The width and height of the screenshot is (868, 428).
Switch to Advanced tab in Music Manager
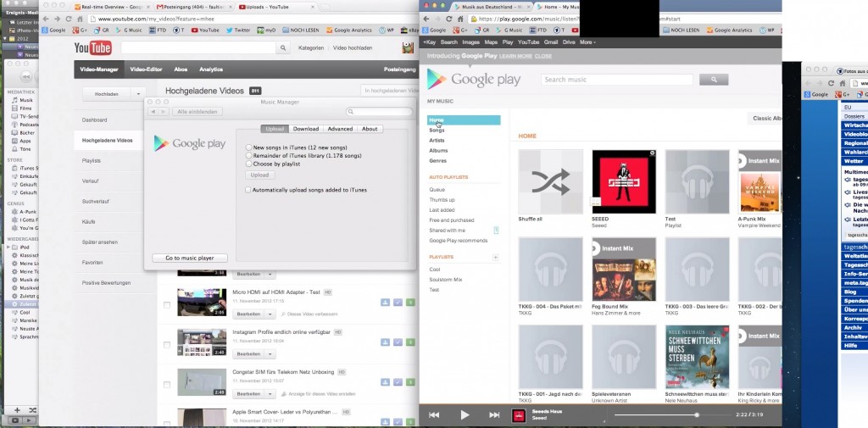tap(340, 129)
